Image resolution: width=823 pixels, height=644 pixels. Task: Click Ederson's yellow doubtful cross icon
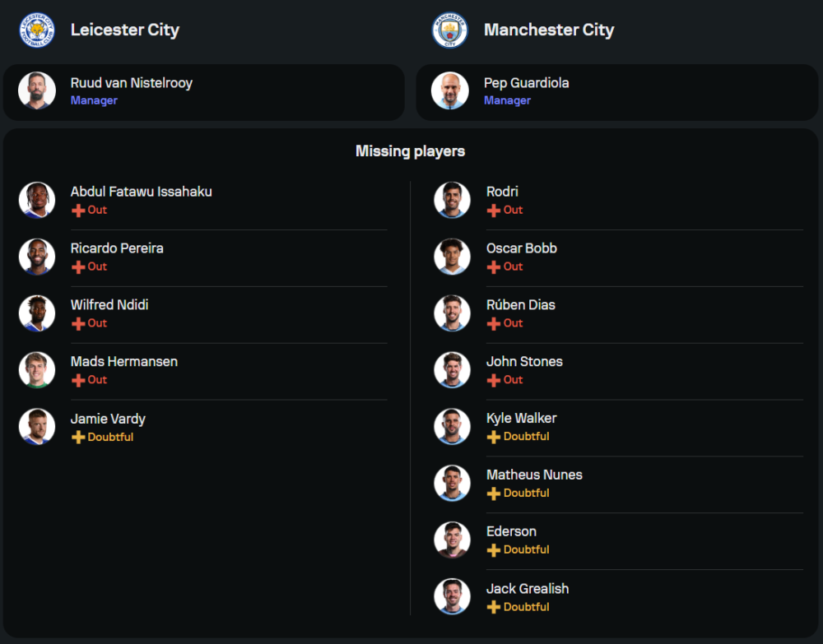(x=493, y=550)
